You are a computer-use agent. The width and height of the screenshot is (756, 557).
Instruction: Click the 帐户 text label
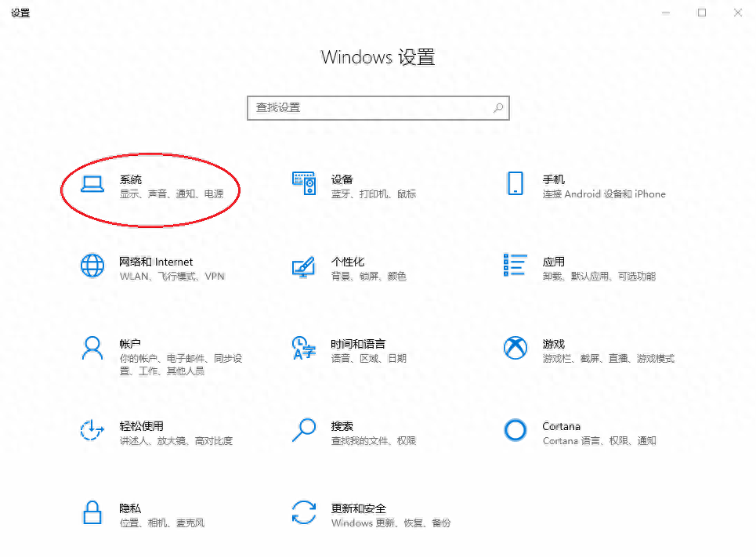click(x=130, y=344)
